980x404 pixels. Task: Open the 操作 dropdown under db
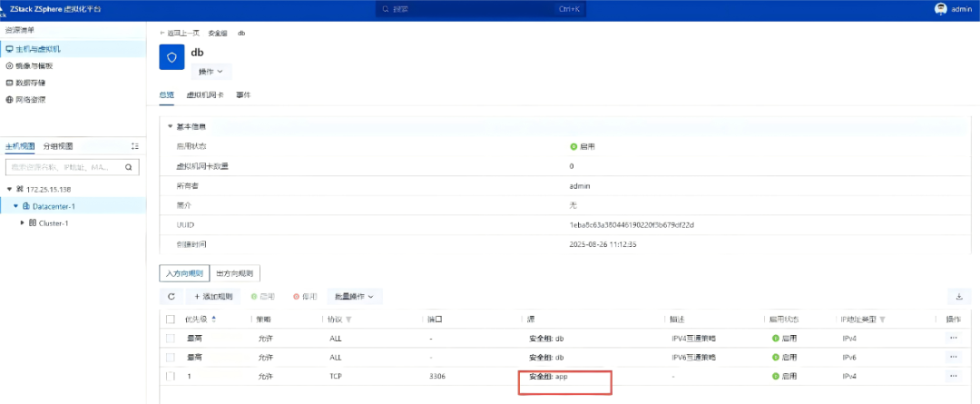coord(211,72)
